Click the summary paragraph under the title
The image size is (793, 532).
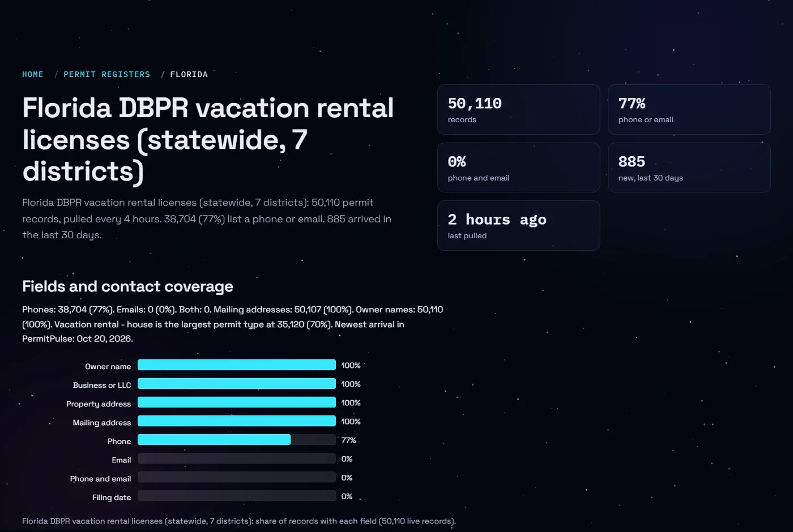[x=207, y=218]
